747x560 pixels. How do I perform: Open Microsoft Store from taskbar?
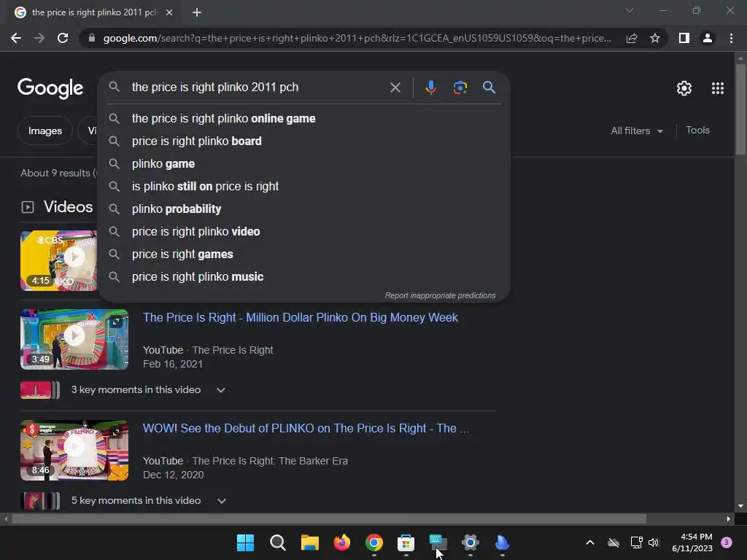[406, 542]
